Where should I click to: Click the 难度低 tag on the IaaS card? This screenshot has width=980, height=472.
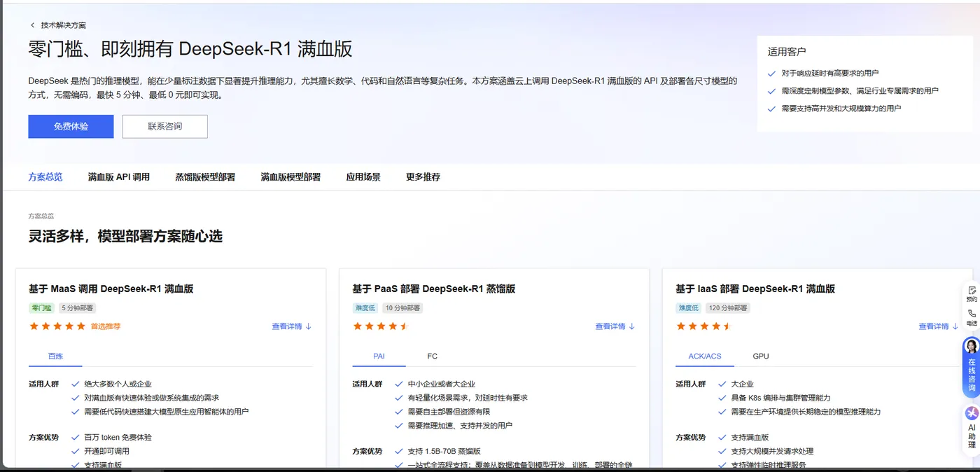point(689,308)
